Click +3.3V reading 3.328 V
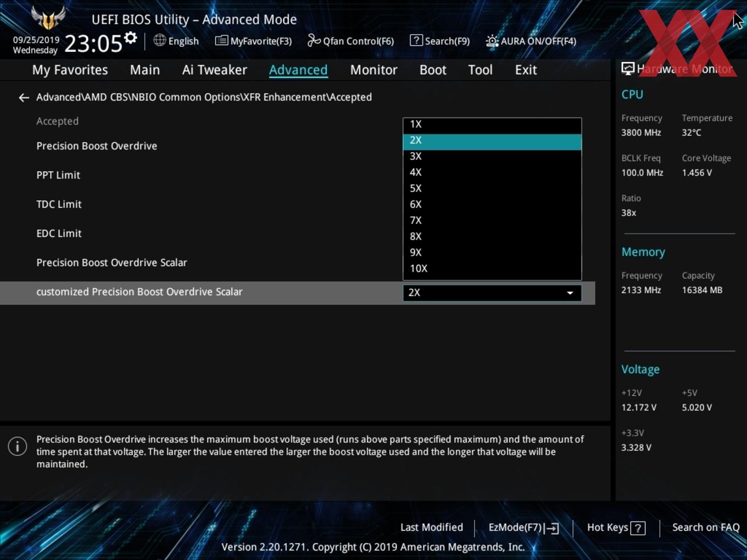 pyautogui.click(x=636, y=448)
